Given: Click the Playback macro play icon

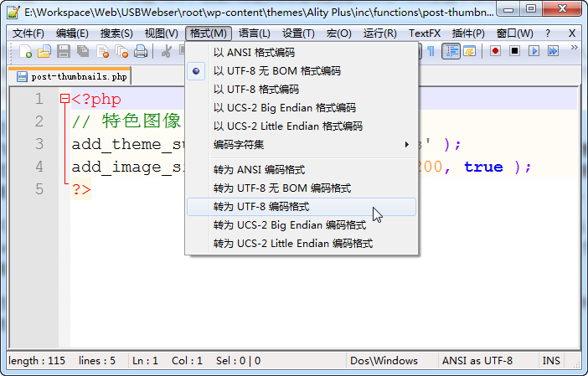Looking at the screenshot, I should tap(534, 51).
